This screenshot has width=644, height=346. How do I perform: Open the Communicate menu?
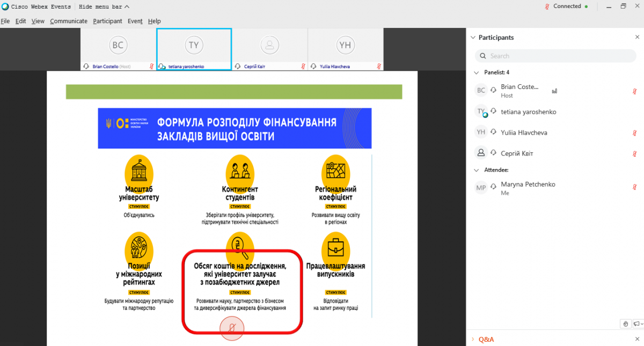pos(69,21)
